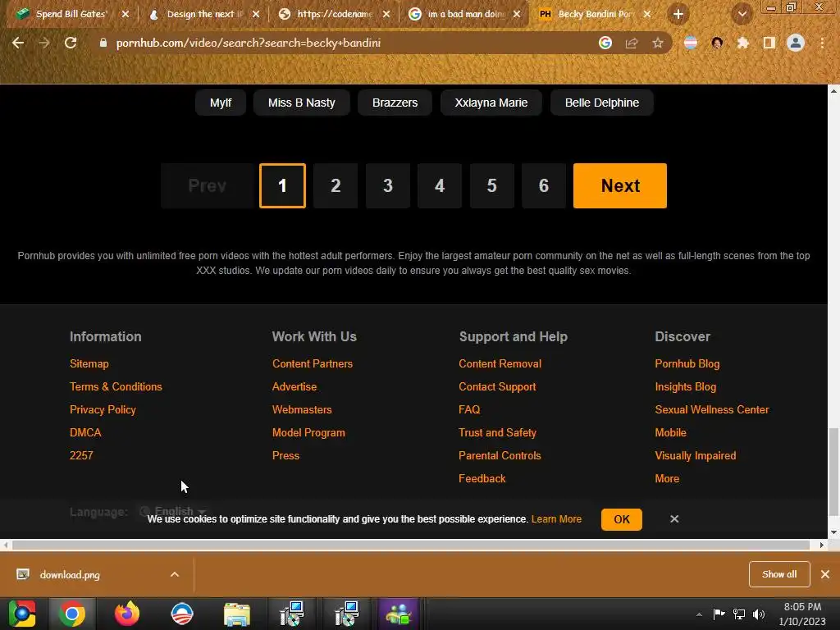Dismiss the cookie banner with X
Screen dimensions: 840x630
[x=674, y=518]
